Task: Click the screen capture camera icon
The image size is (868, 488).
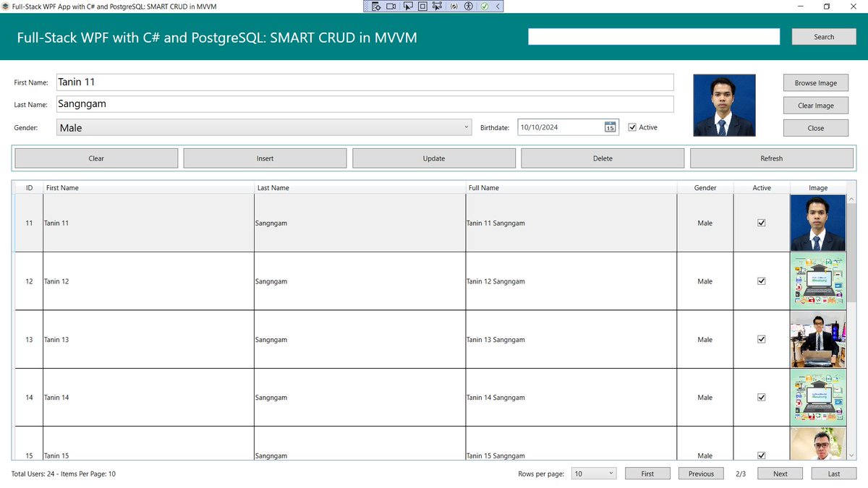Action: click(x=391, y=6)
